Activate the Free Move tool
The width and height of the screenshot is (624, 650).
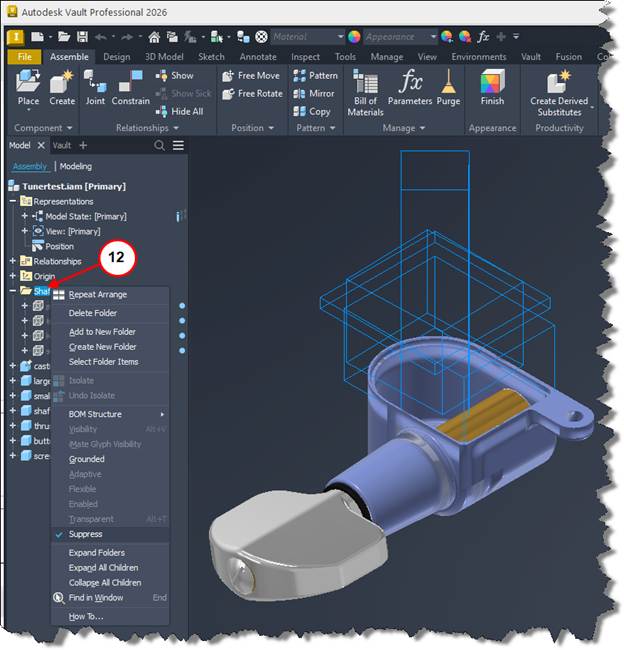tap(251, 75)
